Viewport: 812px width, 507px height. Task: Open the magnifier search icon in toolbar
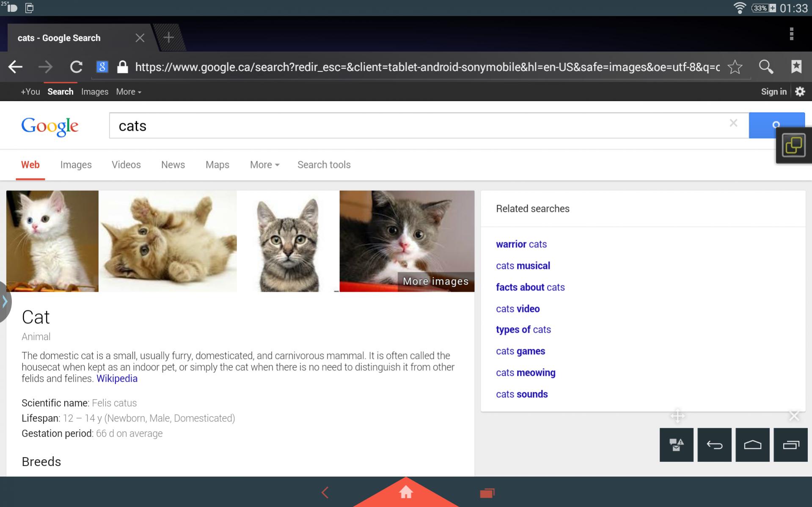pyautogui.click(x=766, y=67)
